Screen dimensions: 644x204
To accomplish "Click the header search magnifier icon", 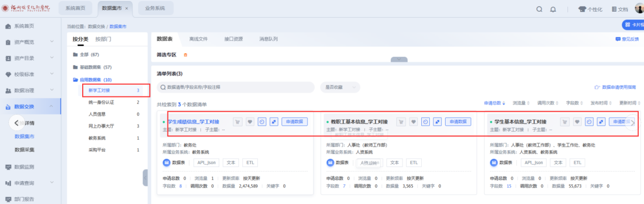I will (x=539, y=9).
